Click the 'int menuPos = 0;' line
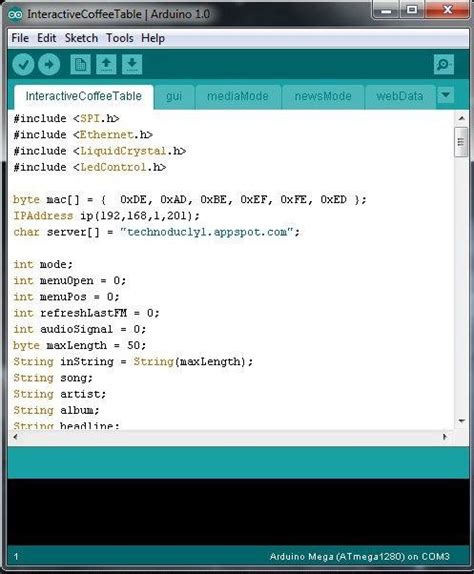This screenshot has height=574, width=474. tap(66, 297)
